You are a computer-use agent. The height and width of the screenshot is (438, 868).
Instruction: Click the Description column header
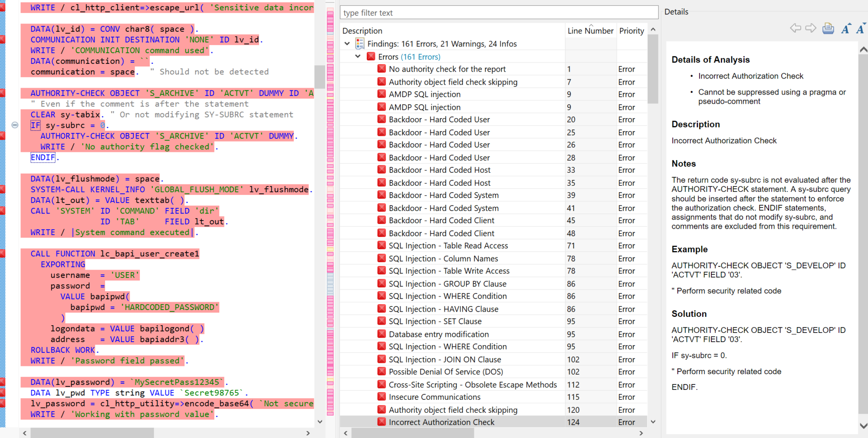tap(362, 31)
